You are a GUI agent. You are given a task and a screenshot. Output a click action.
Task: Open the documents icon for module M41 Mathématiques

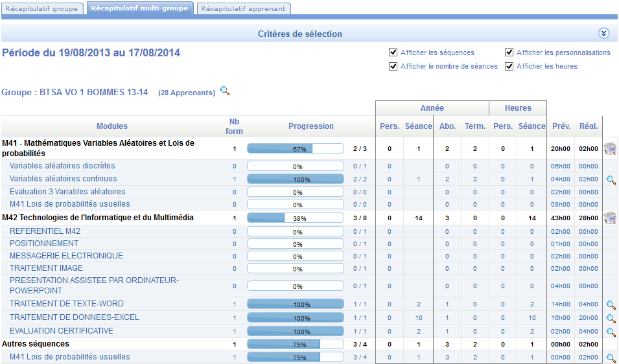[x=609, y=149]
